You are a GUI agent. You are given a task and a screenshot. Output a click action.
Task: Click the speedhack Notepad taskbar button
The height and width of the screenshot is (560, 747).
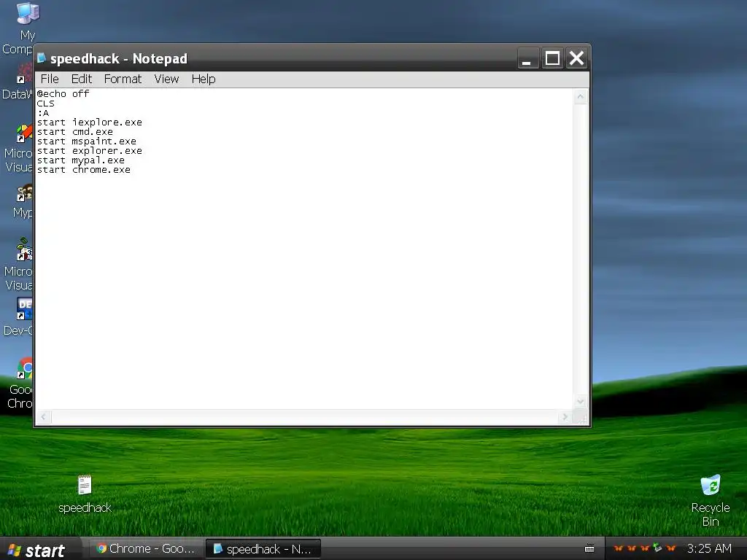(x=263, y=549)
